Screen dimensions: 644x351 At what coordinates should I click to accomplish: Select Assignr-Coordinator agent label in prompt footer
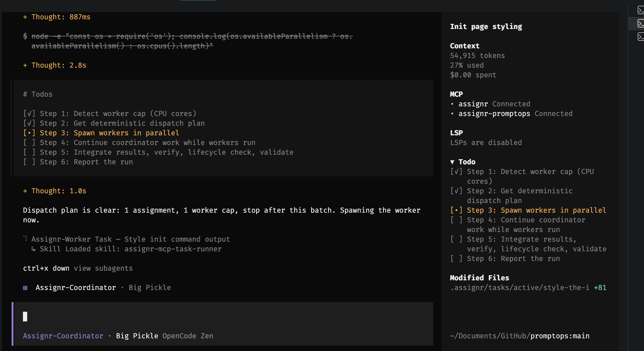point(63,336)
